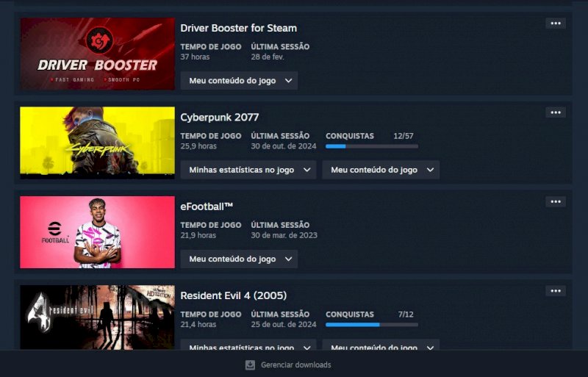
Task: Open the Driver Booster for Steam title
Action: 238,28
